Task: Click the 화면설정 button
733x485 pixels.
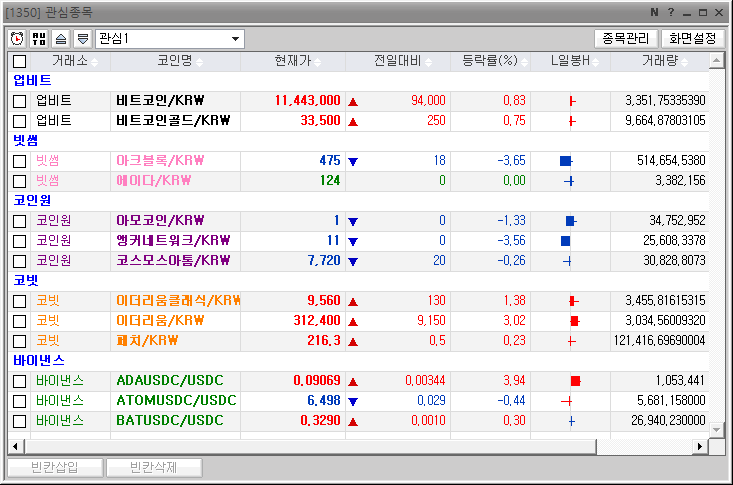Action: (x=692, y=39)
